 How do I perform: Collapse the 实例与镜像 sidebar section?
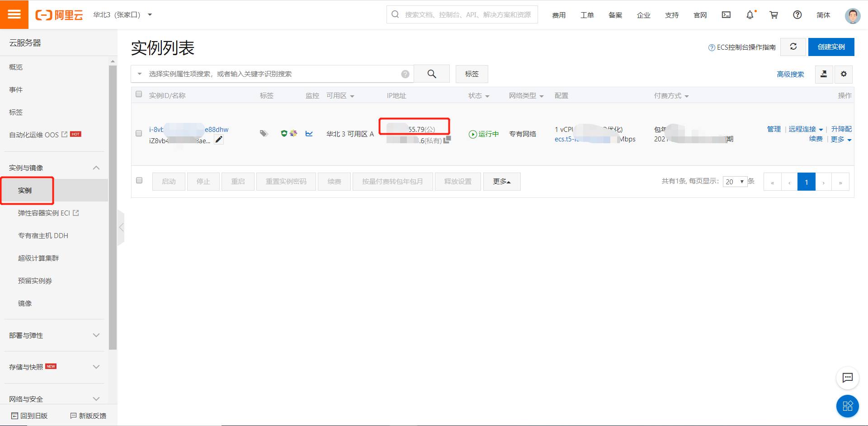pyautogui.click(x=96, y=167)
